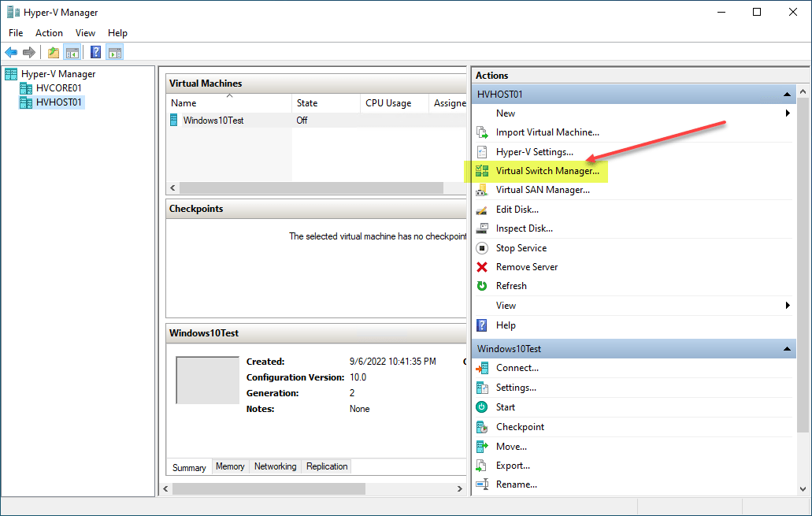Screen dimensions: 812x516
Task: Click the green Refresh icon
Action: (481, 286)
